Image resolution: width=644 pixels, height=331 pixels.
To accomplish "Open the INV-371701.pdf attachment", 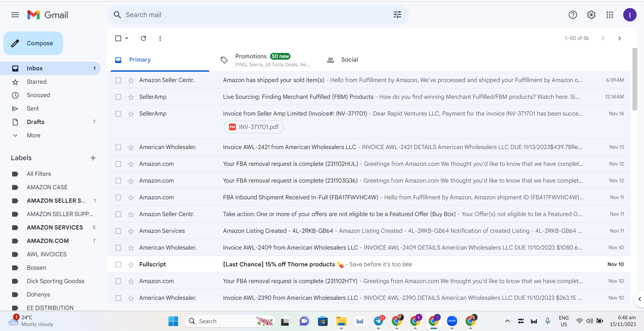I will point(254,127).
